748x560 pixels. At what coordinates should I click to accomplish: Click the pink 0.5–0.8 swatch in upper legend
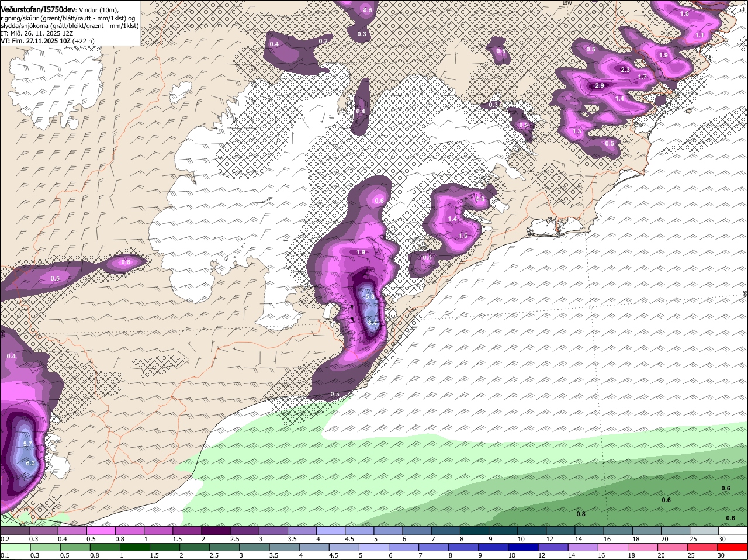point(101,531)
